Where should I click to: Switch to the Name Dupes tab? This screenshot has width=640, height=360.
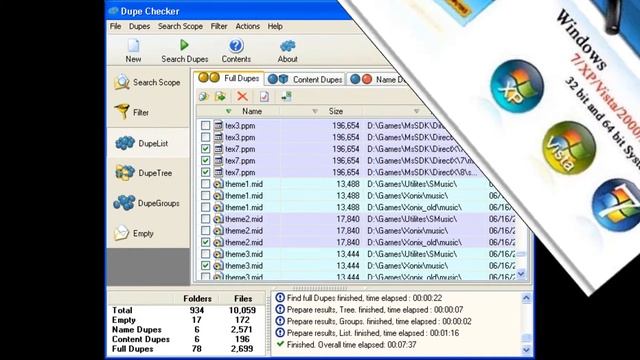(x=378, y=79)
